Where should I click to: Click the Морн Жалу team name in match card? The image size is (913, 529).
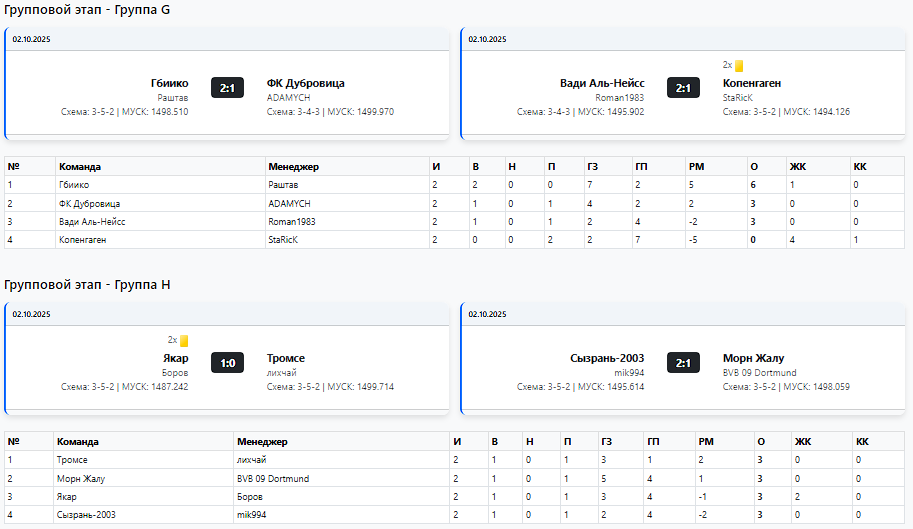753,358
